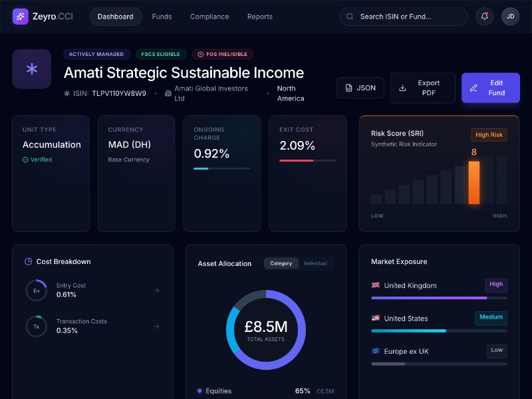Click the Entry Cost circular icon
The height and width of the screenshot is (399, 532).
[36, 291]
